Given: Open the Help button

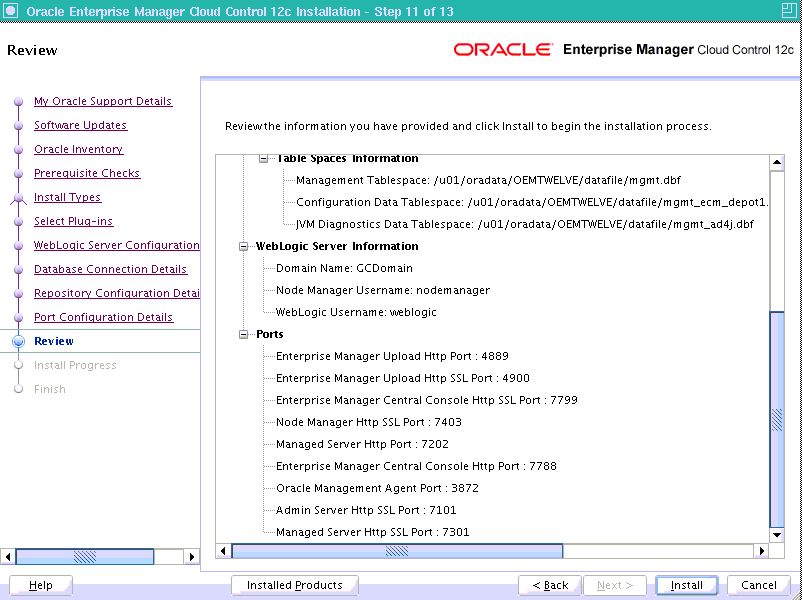Looking at the screenshot, I should tap(41, 585).
